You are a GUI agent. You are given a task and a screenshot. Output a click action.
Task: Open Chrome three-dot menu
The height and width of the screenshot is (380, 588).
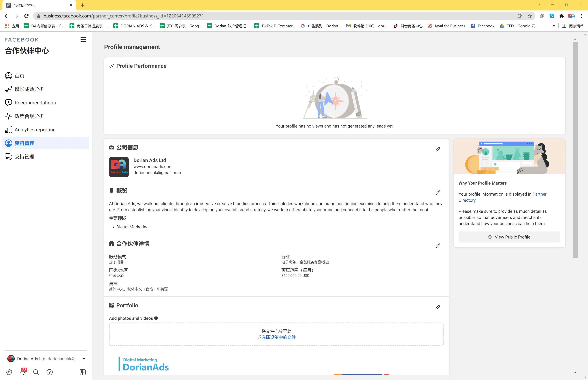[581, 16]
